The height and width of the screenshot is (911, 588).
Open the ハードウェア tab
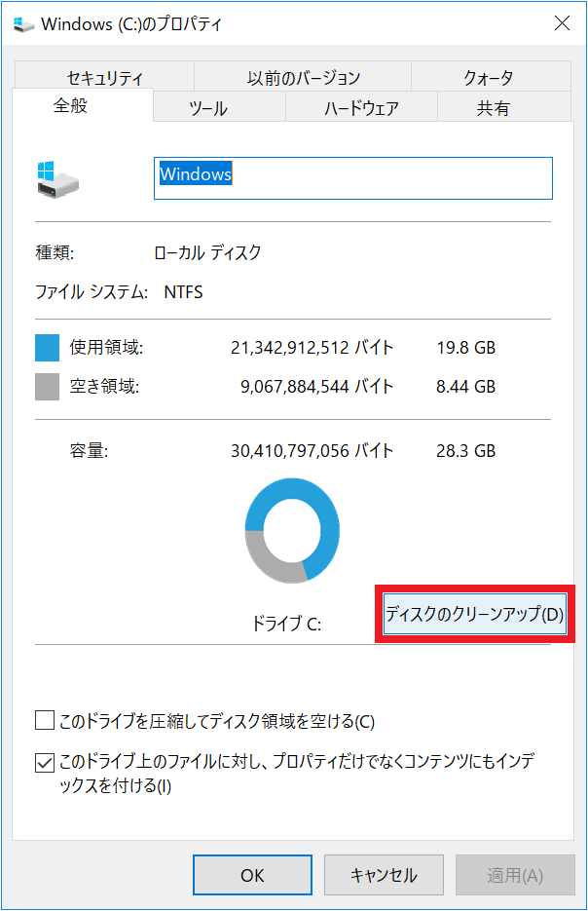(x=361, y=108)
